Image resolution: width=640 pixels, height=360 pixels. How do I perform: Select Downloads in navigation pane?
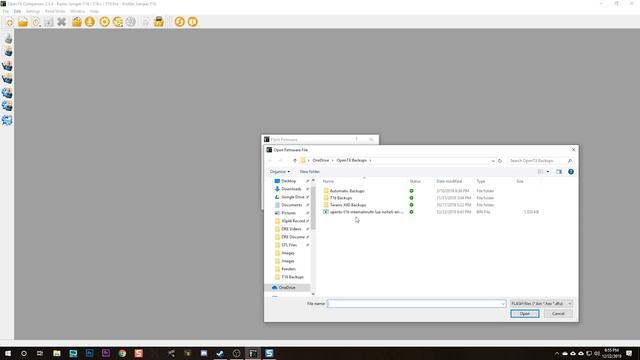pyautogui.click(x=291, y=189)
